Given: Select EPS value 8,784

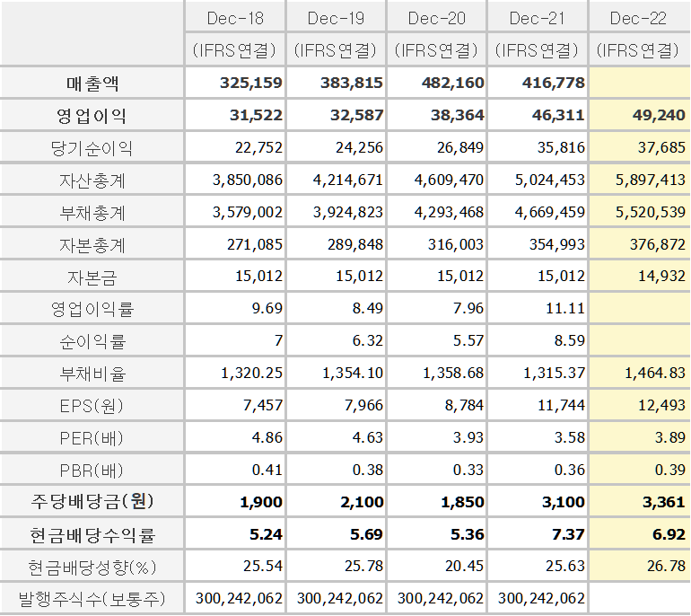Looking at the screenshot, I should [x=464, y=405].
